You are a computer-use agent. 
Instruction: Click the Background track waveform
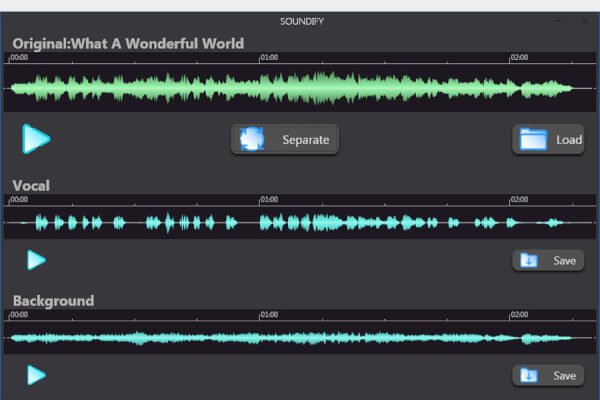(x=292, y=338)
